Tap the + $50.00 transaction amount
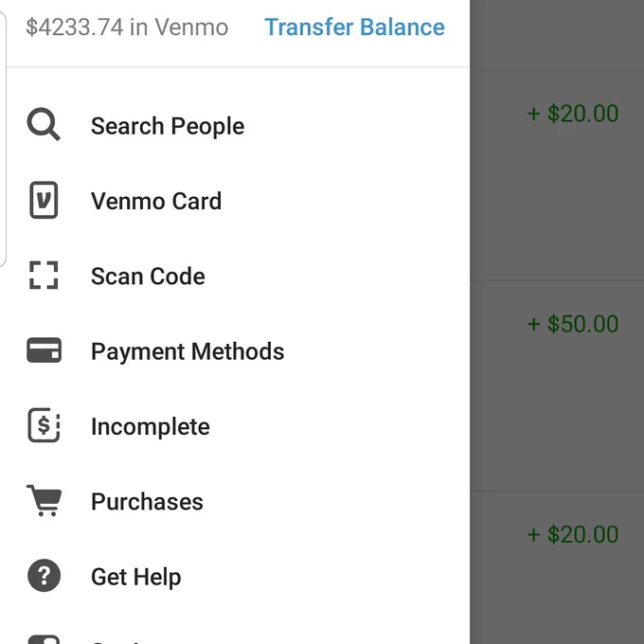644x644 pixels. coord(573,324)
